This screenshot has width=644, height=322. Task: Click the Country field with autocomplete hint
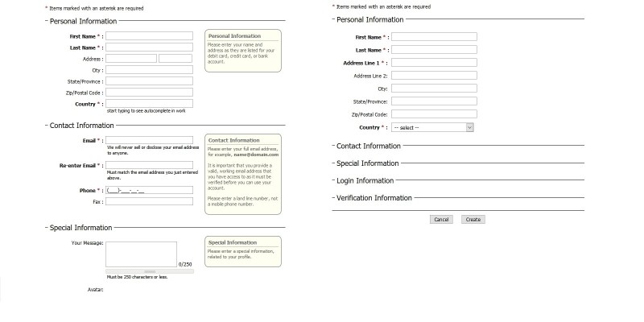pos(149,104)
